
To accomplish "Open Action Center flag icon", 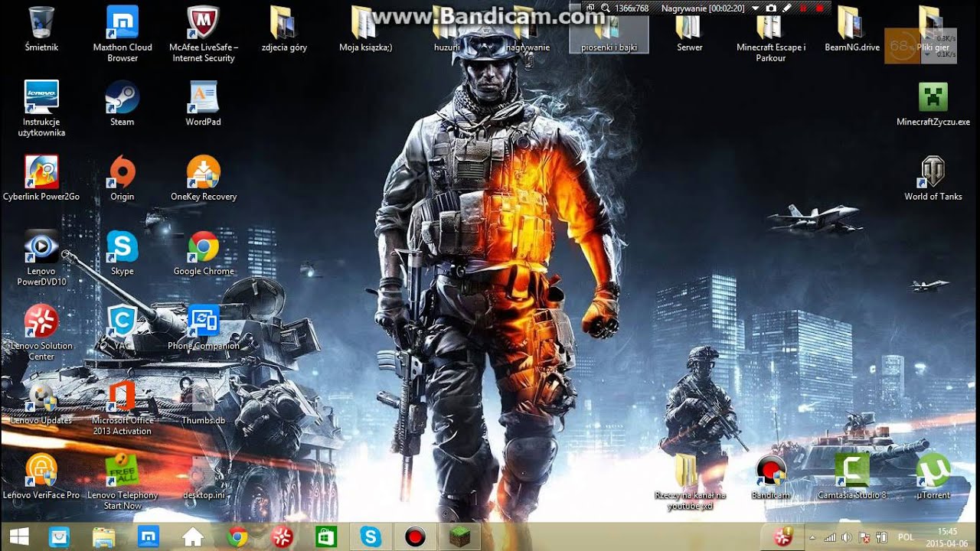I will coord(864,537).
